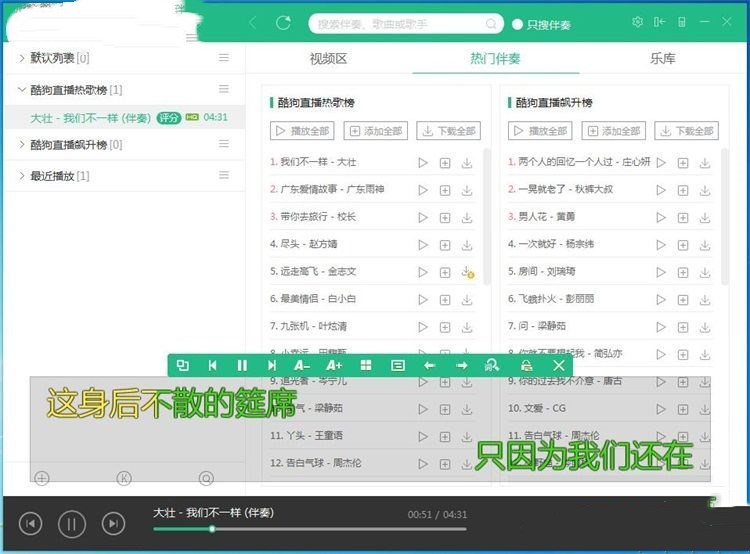Click 下载全部 in 热歌榜 panel
This screenshot has width=750, height=554.
(x=449, y=131)
